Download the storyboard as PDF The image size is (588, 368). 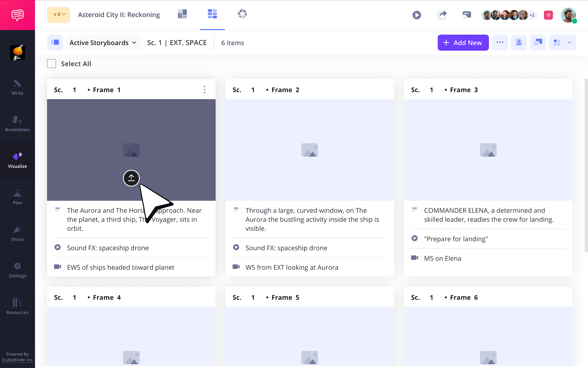pyautogui.click(x=519, y=42)
